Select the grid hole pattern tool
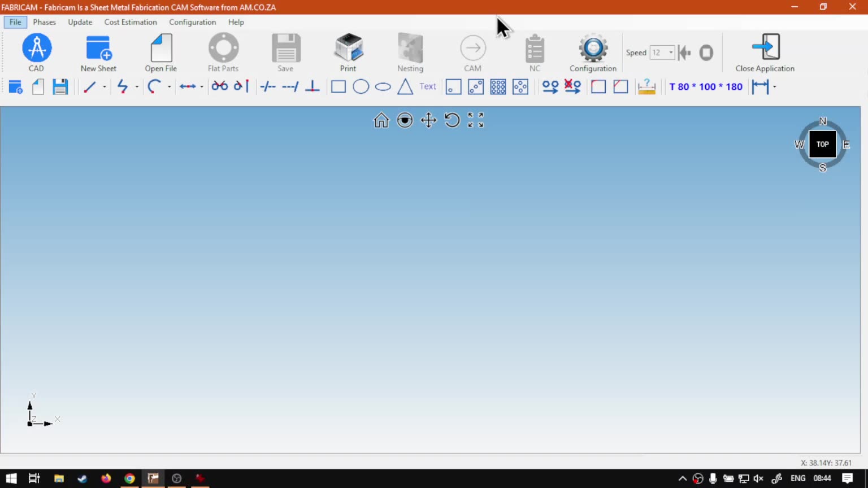The image size is (868, 488). [498, 87]
